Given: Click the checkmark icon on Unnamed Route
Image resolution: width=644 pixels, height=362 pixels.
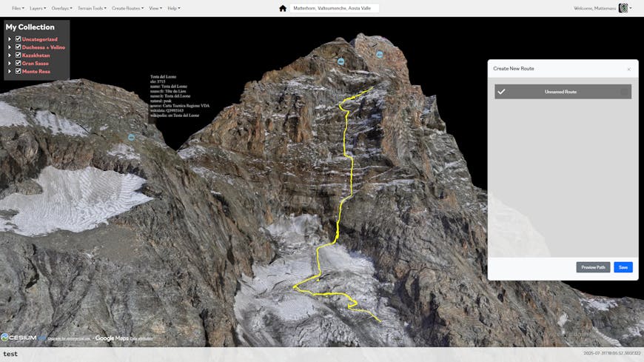Looking at the screenshot, I should click(x=501, y=92).
